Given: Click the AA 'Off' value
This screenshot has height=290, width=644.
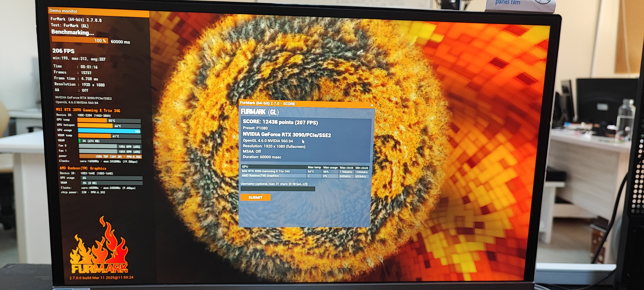Looking at the screenshot, I should [x=85, y=90].
